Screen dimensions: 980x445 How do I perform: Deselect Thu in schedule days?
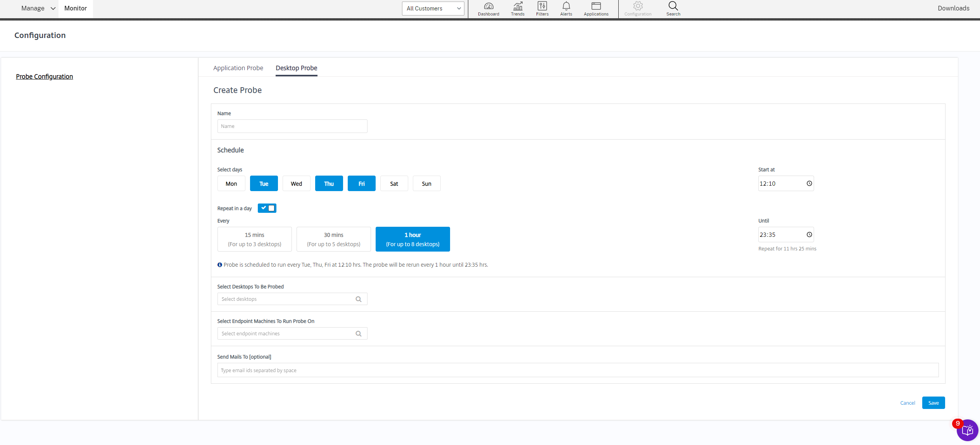pos(329,184)
